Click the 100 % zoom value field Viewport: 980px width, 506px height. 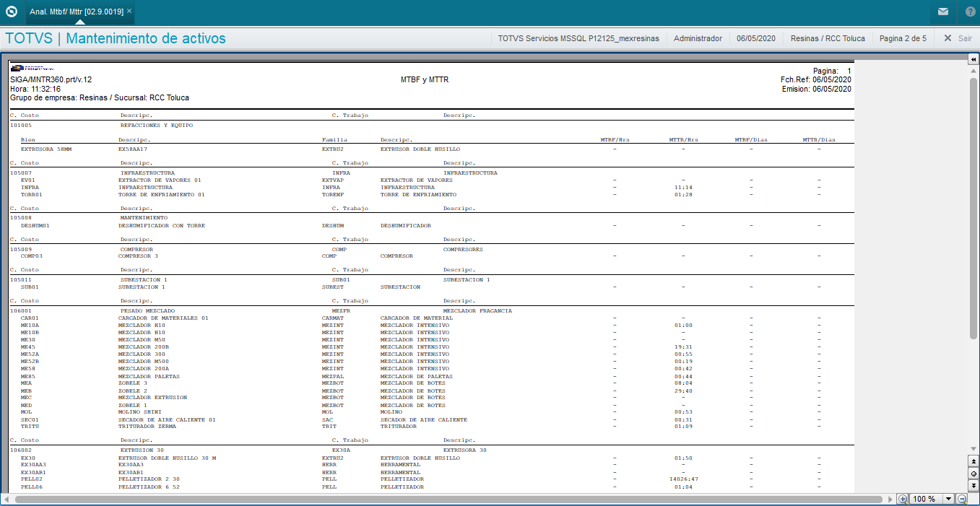926,499
